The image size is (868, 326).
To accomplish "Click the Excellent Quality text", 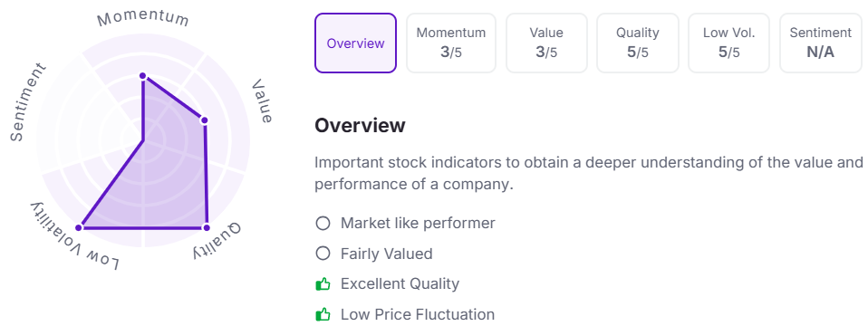I will [x=400, y=284].
